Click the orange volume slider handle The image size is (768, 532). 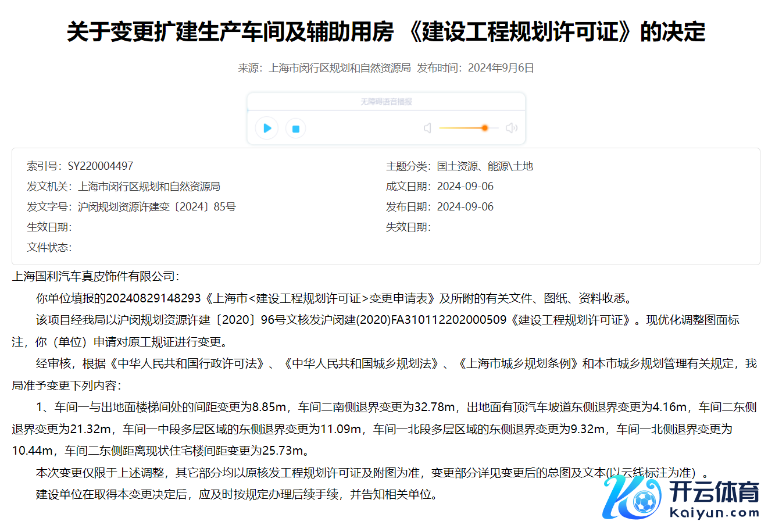pos(484,128)
